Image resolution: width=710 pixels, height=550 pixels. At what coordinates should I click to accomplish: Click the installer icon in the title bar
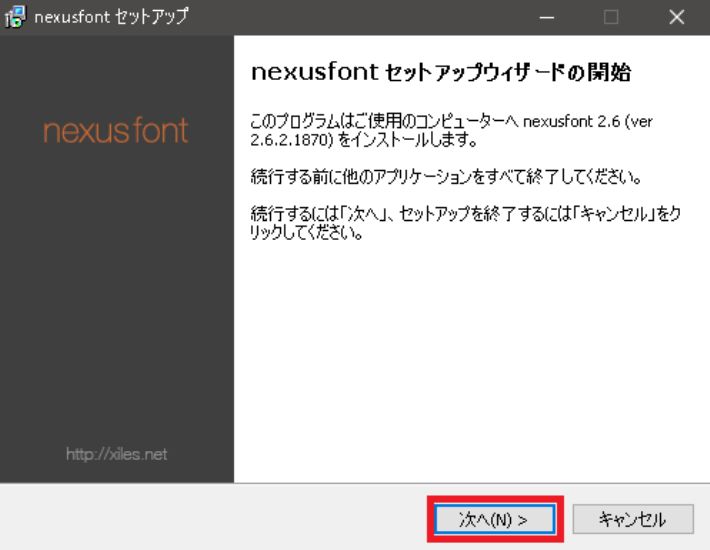click(x=15, y=17)
